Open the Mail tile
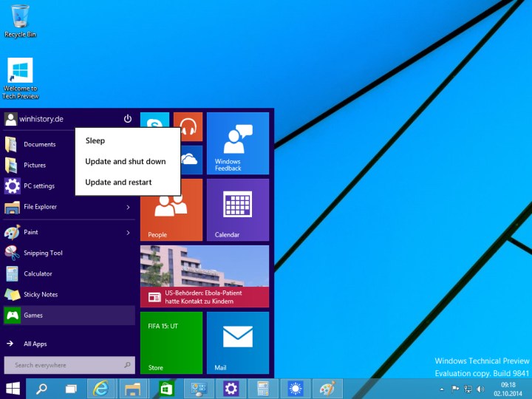 click(x=238, y=343)
